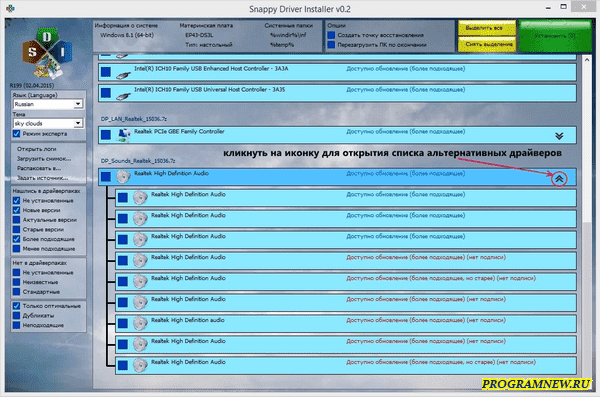Image resolution: width=600 pixels, height=397 pixels.
Task: Toggle 'Старые версии' filter checkbox
Action: pos(16,229)
